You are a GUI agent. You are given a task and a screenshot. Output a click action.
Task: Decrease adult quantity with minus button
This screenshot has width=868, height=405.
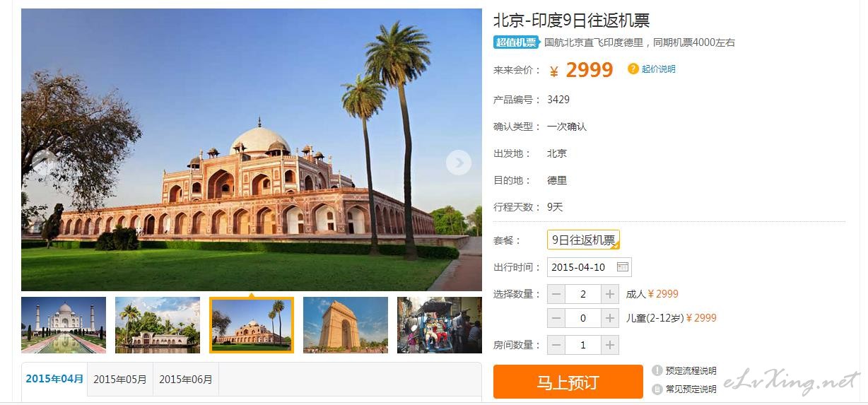coord(556,294)
